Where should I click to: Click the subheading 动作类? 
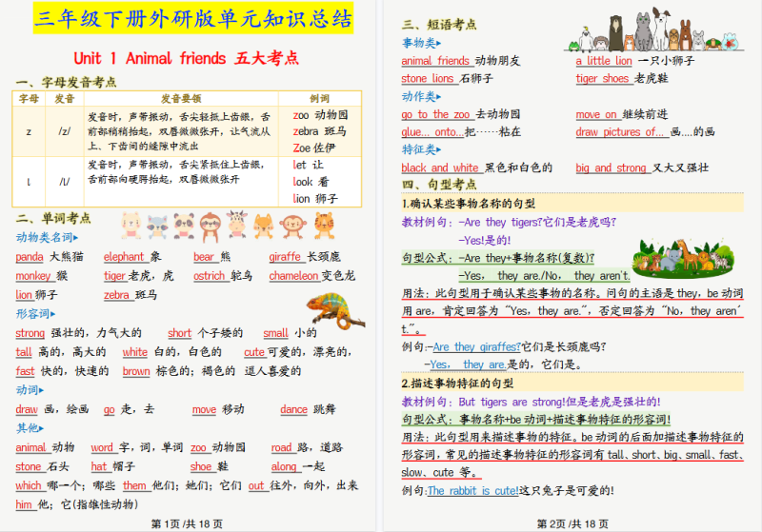tap(421, 96)
